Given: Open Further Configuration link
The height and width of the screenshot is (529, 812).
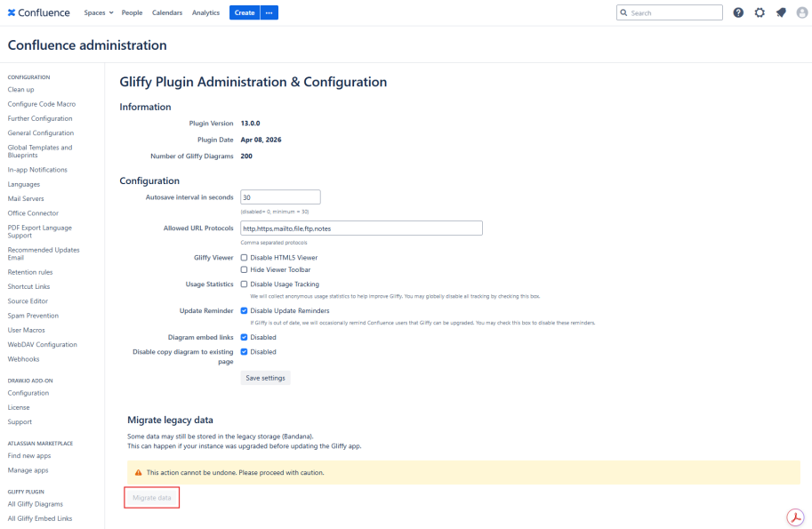Looking at the screenshot, I should pos(40,118).
